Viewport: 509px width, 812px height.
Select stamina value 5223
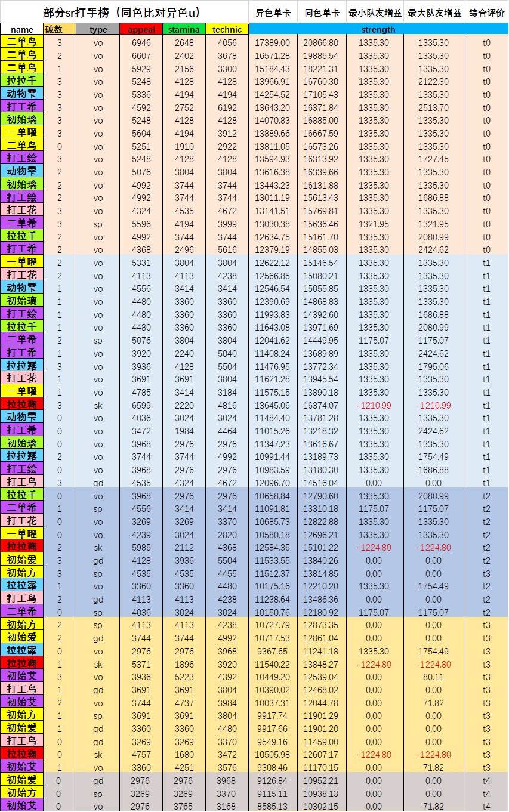click(x=184, y=677)
